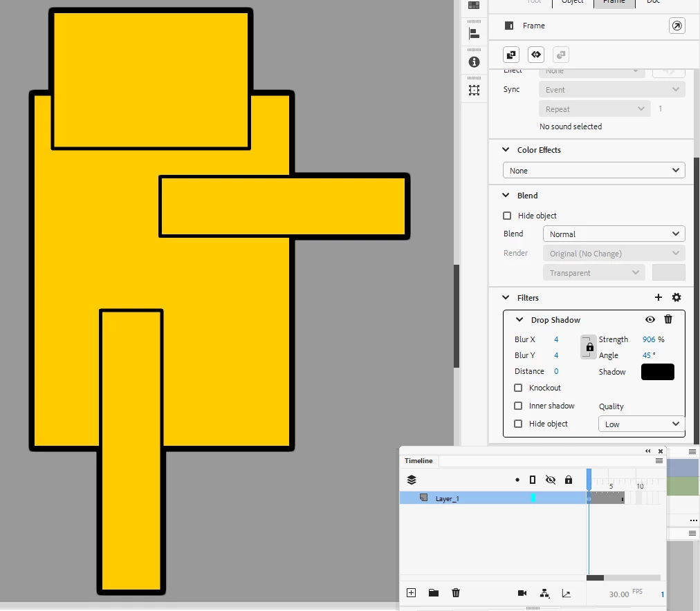Open Render Original (No Change) dropdown
Viewport: 700px width, 611px height.
point(614,254)
